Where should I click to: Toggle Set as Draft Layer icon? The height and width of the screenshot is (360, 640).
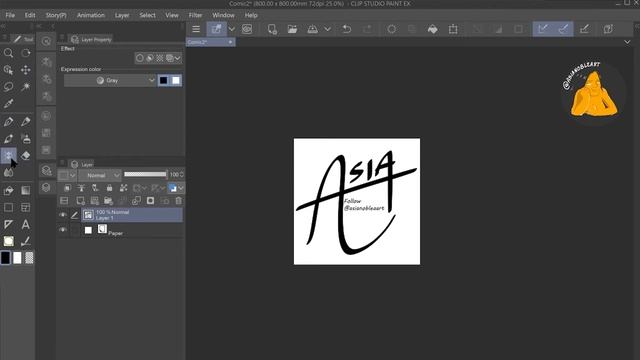pyautogui.click(x=95, y=188)
